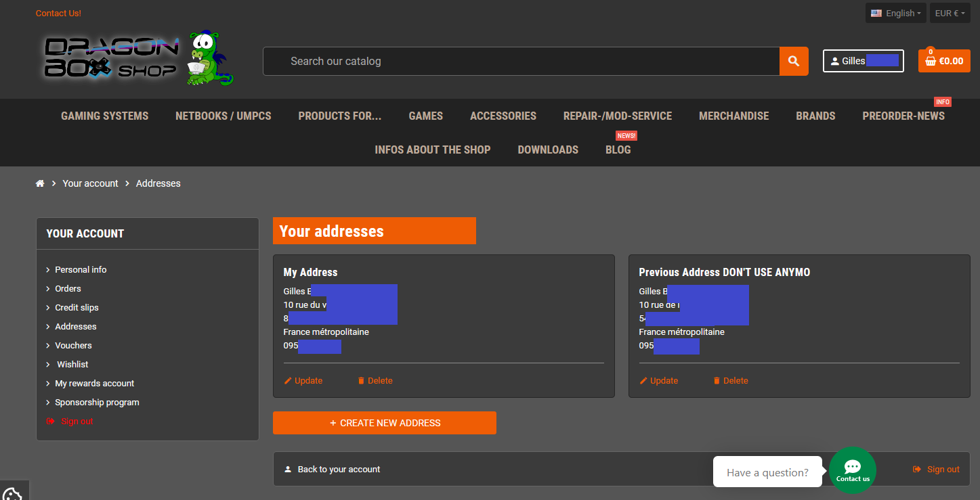Click the home icon in breadcrumb
The image size is (980, 500).
[40, 183]
